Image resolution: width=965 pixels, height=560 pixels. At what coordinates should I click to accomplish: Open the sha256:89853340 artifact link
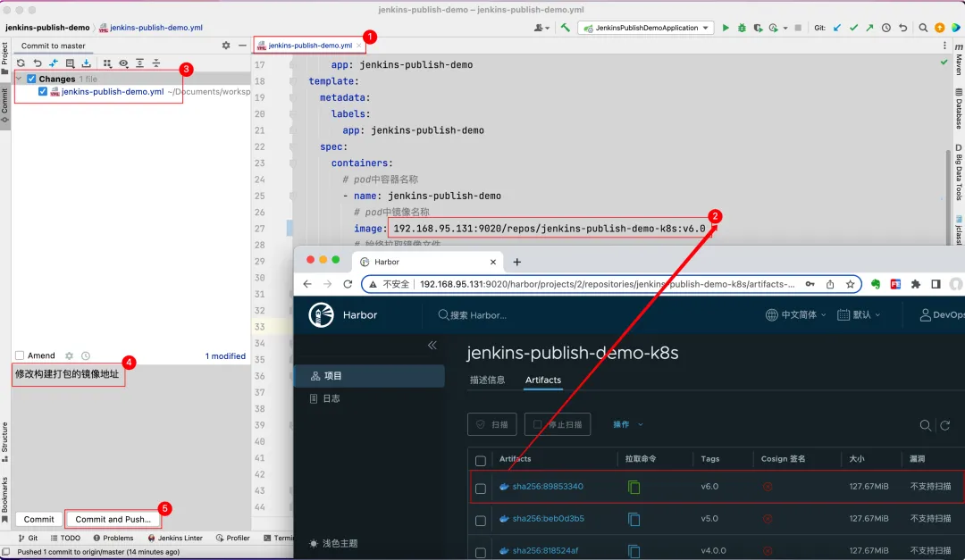[x=548, y=487]
